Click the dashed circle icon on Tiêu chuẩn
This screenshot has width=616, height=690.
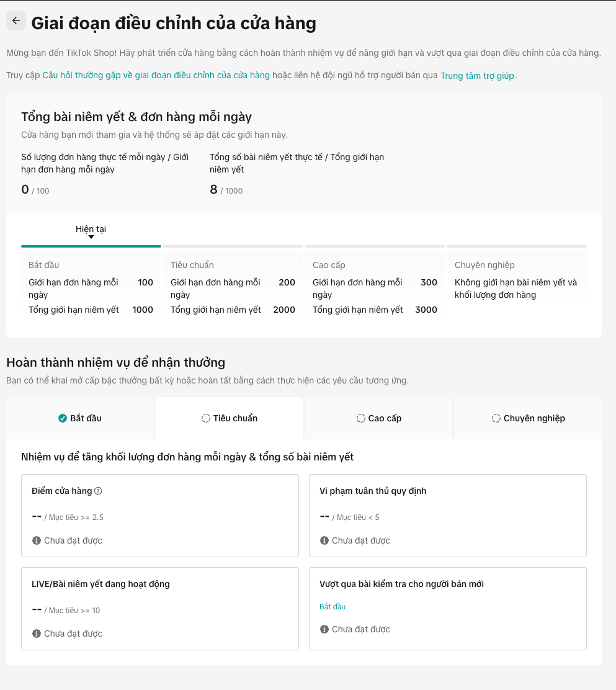click(206, 418)
